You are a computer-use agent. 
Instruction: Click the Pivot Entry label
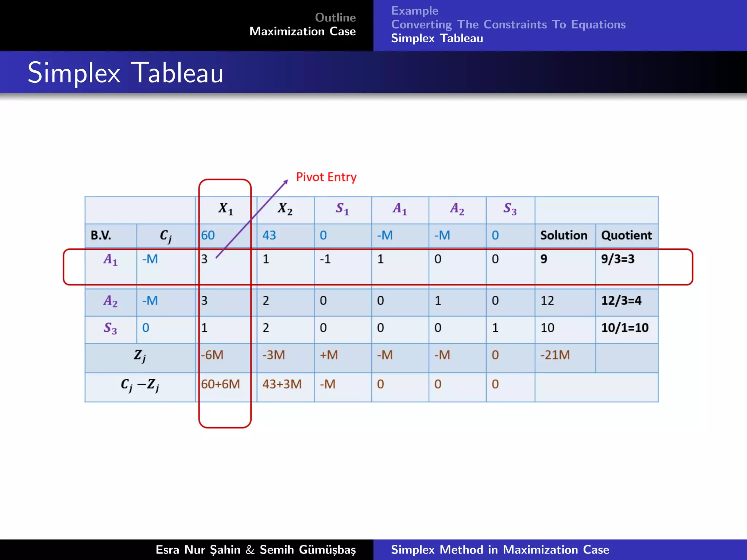[326, 177]
